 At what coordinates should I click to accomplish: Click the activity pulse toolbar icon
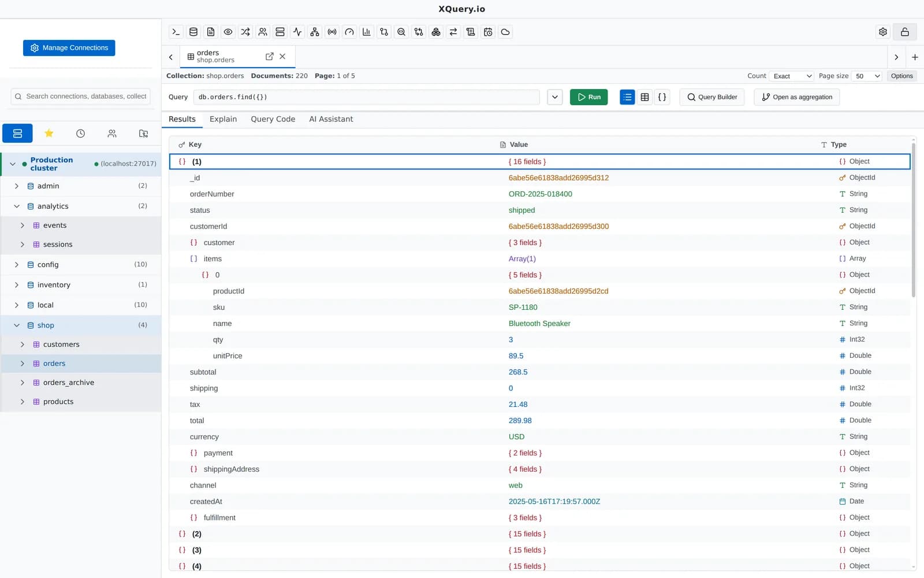[297, 32]
